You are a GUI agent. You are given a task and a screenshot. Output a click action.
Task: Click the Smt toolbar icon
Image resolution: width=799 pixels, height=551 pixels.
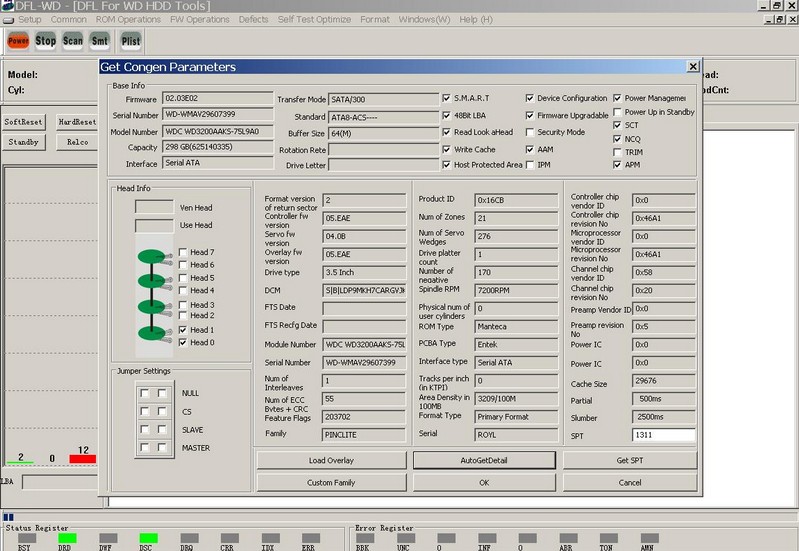click(x=99, y=41)
